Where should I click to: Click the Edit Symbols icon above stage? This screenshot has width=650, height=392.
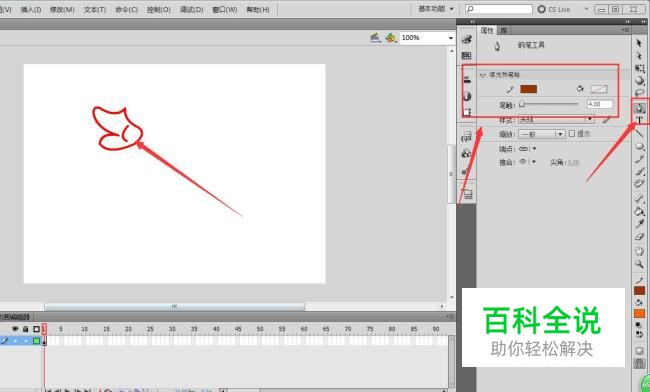click(390, 38)
